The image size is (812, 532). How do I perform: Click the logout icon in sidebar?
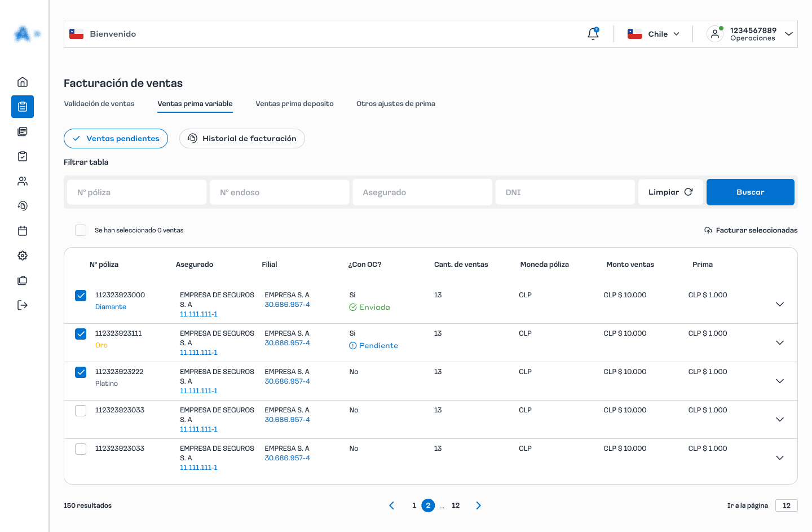[x=23, y=305]
